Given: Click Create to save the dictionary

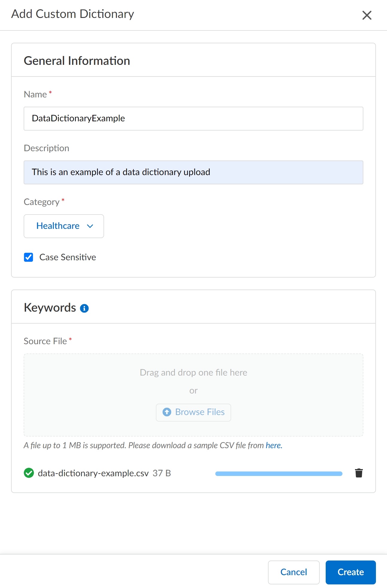Looking at the screenshot, I should coord(351,572).
